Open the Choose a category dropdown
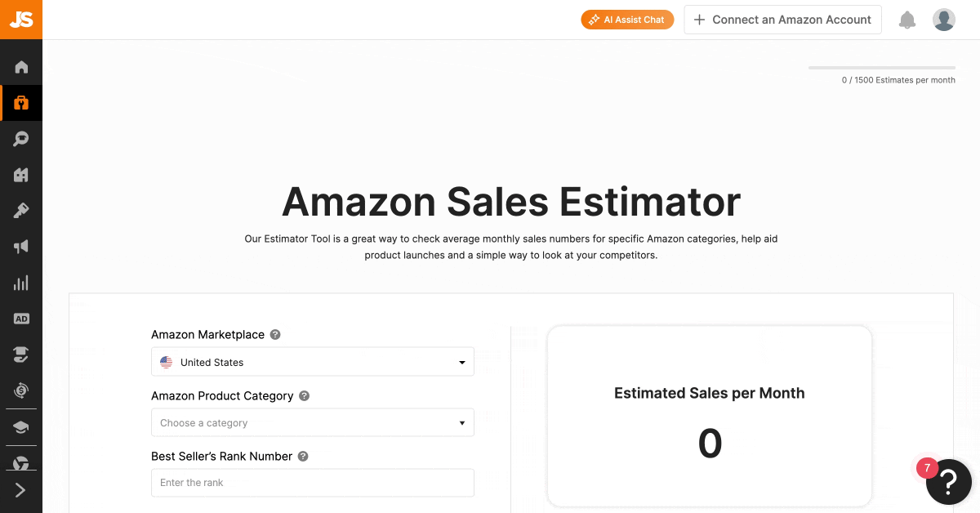This screenshot has width=980, height=513. pos(313,423)
